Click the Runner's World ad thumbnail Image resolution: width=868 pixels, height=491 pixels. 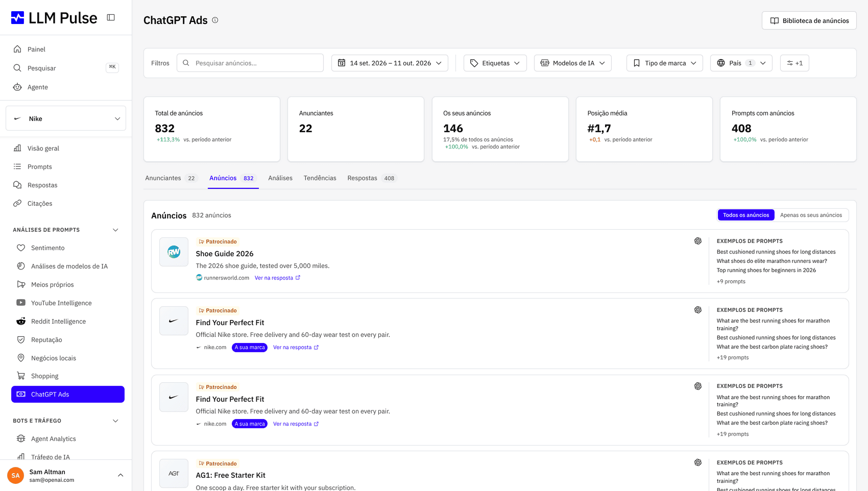(x=174, y=252)
